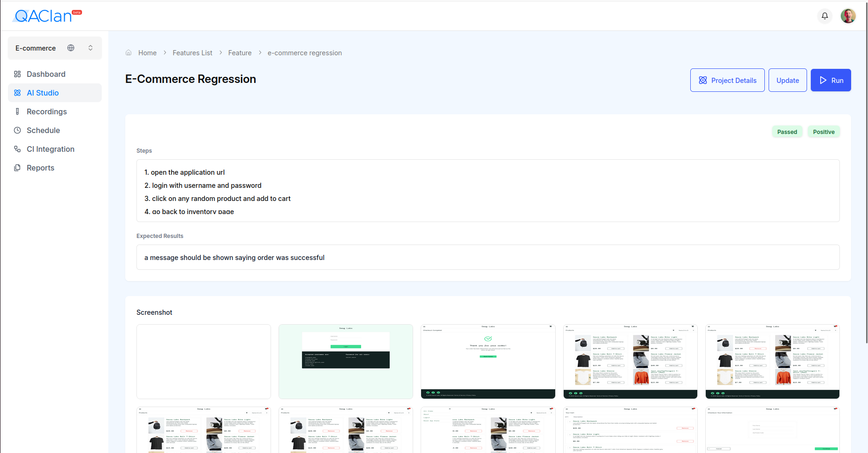Click the Positive tag badge
This screenshot has width=868, height=453.
(824, 132)
